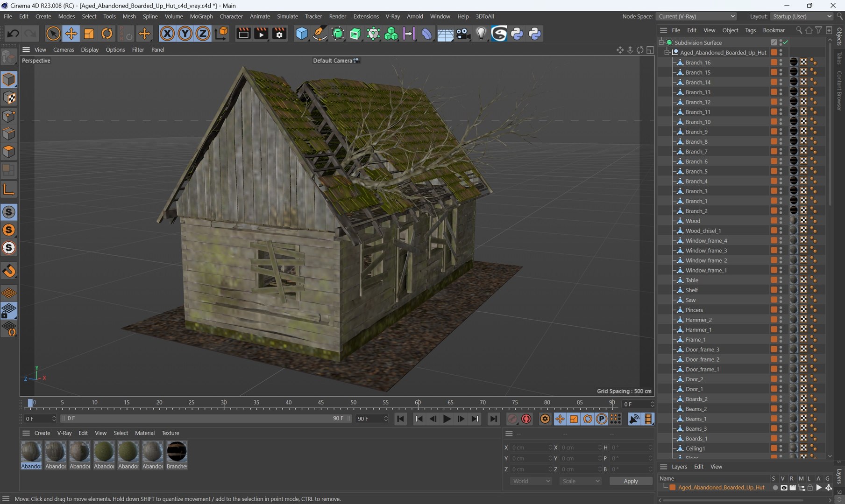
Task: Click the Branch_5 layer color swatch
Action: pyautogui.click(x=774, y=171)
